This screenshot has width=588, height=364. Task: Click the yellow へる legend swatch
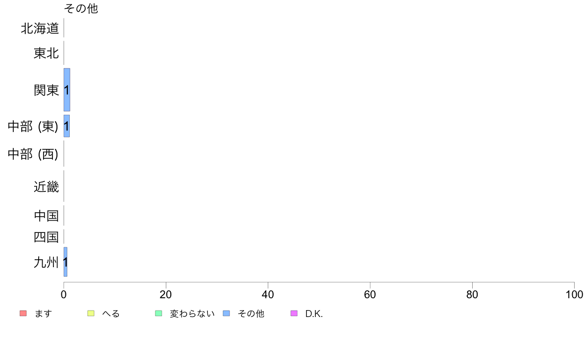pyautogui.click(x=91, y=314)
